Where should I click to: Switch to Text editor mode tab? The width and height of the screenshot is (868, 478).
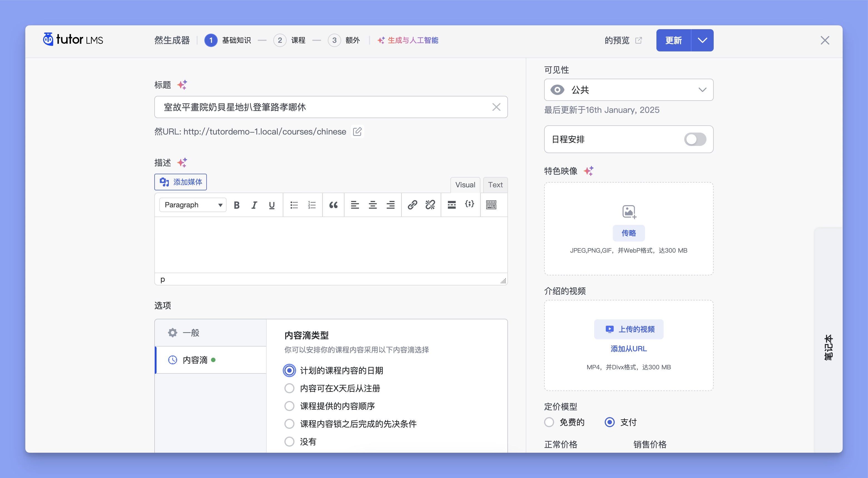click(495, 185)
